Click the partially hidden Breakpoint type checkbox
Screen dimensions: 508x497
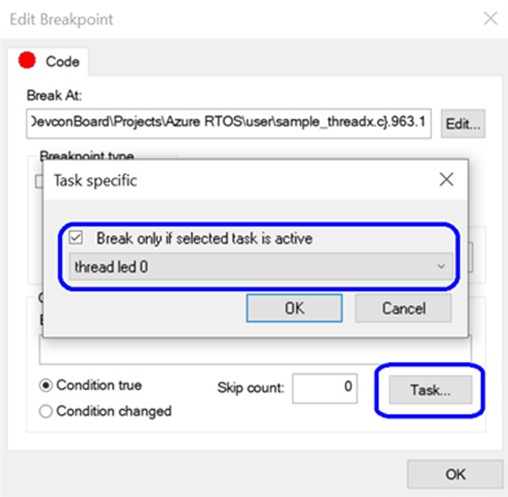39,182
